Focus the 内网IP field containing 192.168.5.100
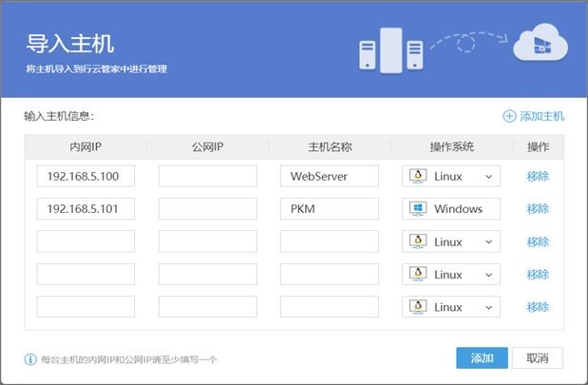 (x=85, y=177)
